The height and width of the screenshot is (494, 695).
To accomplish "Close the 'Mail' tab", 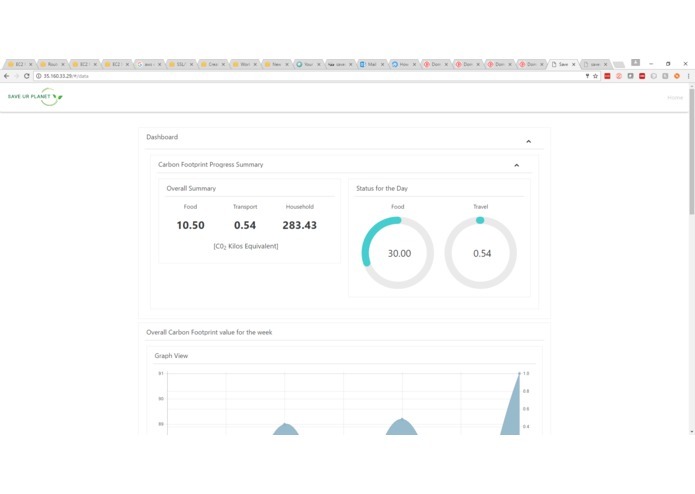I will [x=383, y=64].
